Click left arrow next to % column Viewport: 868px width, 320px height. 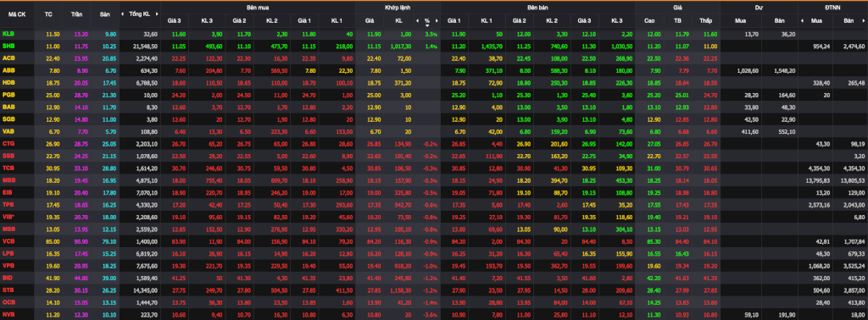417,21
